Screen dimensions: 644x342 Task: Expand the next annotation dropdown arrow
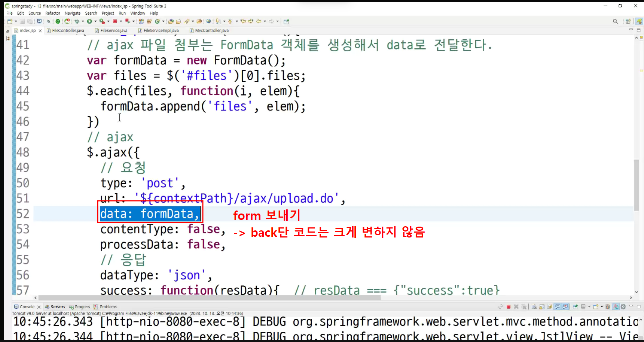tap(224, 21)
